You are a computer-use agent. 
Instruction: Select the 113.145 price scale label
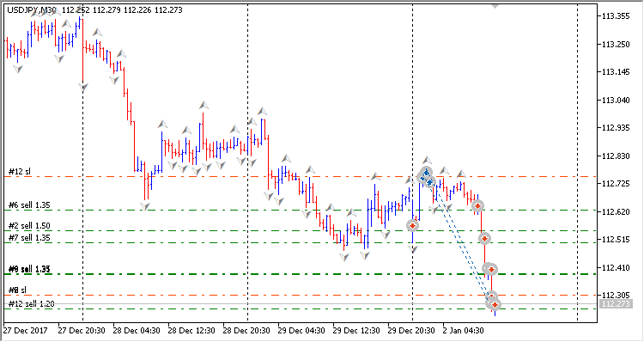pos(616,72)
